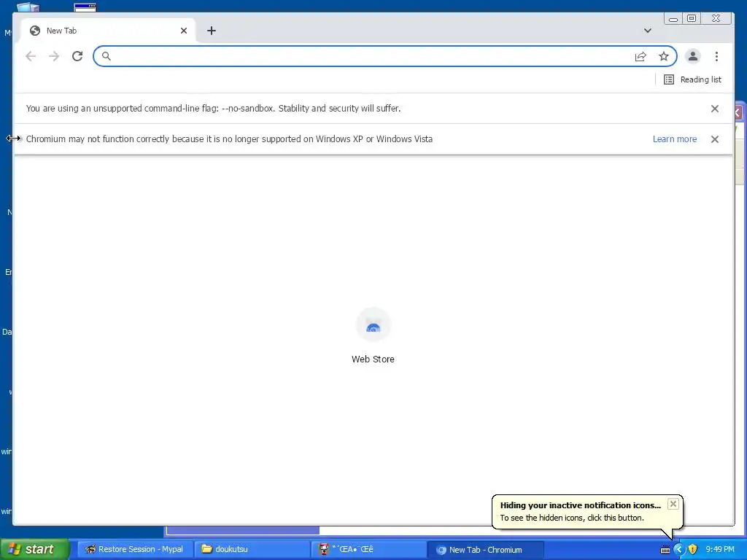
Task: Open the Web Store shortcut
Action: [373, 335]
